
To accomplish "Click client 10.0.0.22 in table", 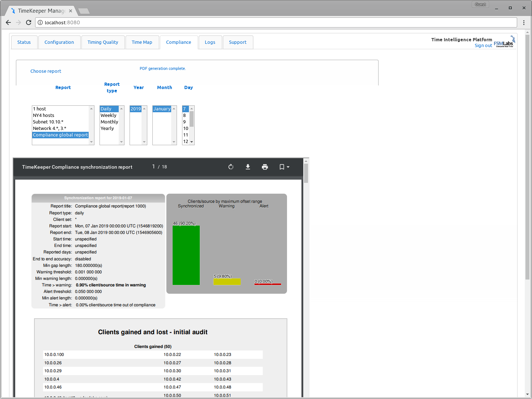I will [x=172, y=355].
